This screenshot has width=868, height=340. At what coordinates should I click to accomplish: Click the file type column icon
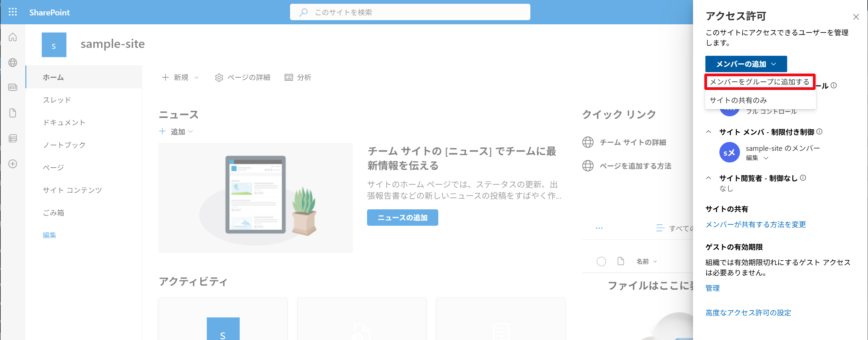620,261
